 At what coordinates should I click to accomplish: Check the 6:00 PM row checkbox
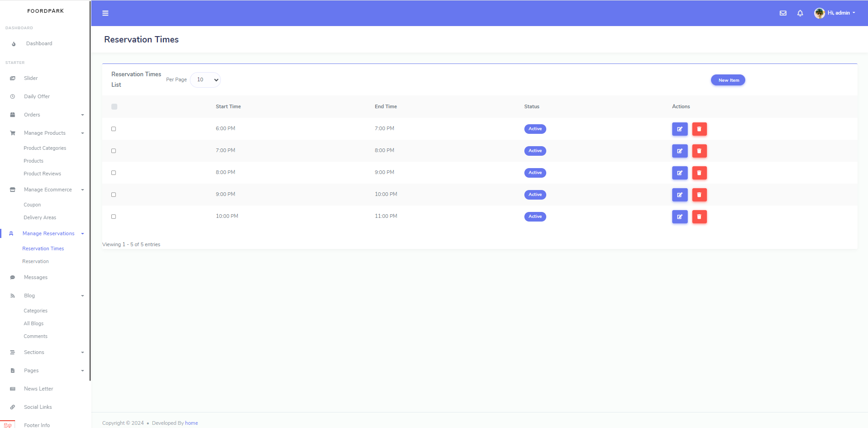point(114,129)
